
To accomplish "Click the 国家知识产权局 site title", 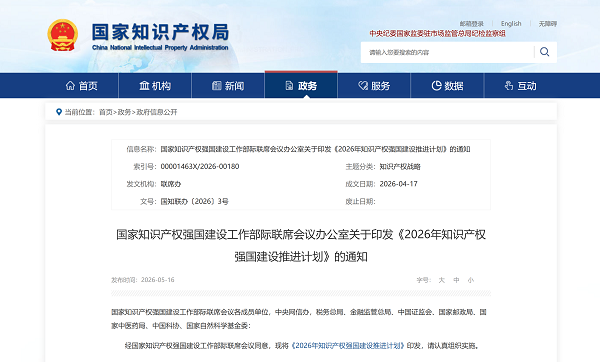I will pyautogui.click(x=160, y=32).
